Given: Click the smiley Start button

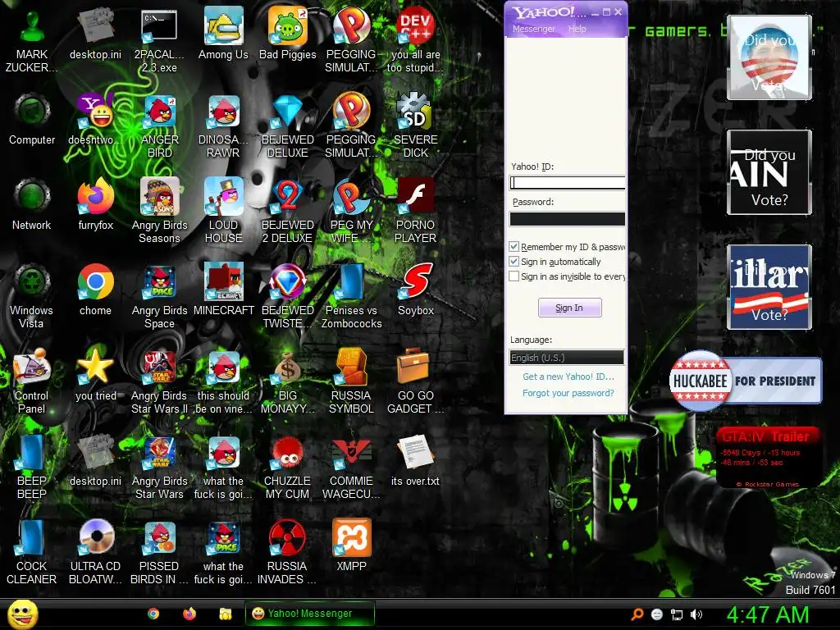Looking at the screenshot, I should (x=22, y=614).
